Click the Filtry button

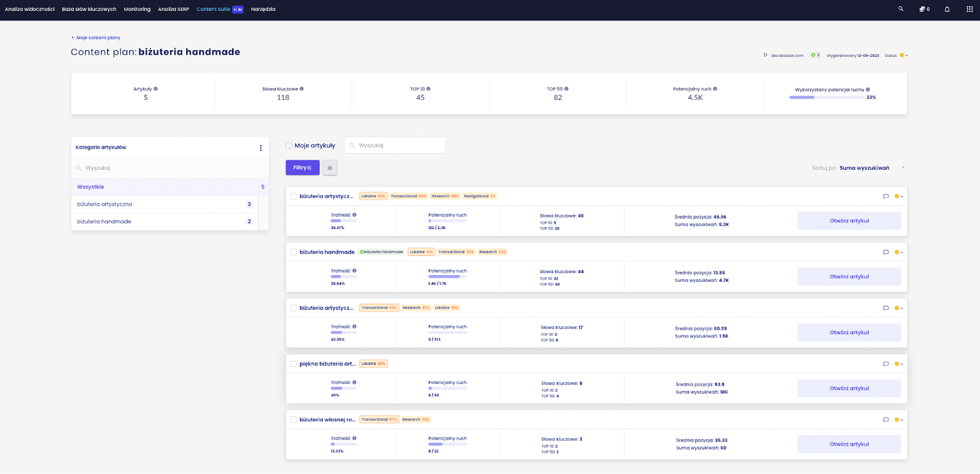coord(303,168)
